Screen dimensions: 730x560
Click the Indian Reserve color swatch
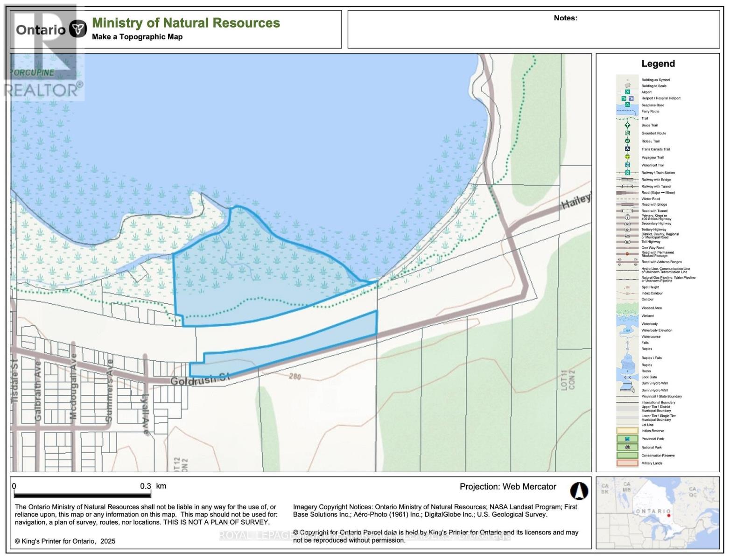click(627, 431)
